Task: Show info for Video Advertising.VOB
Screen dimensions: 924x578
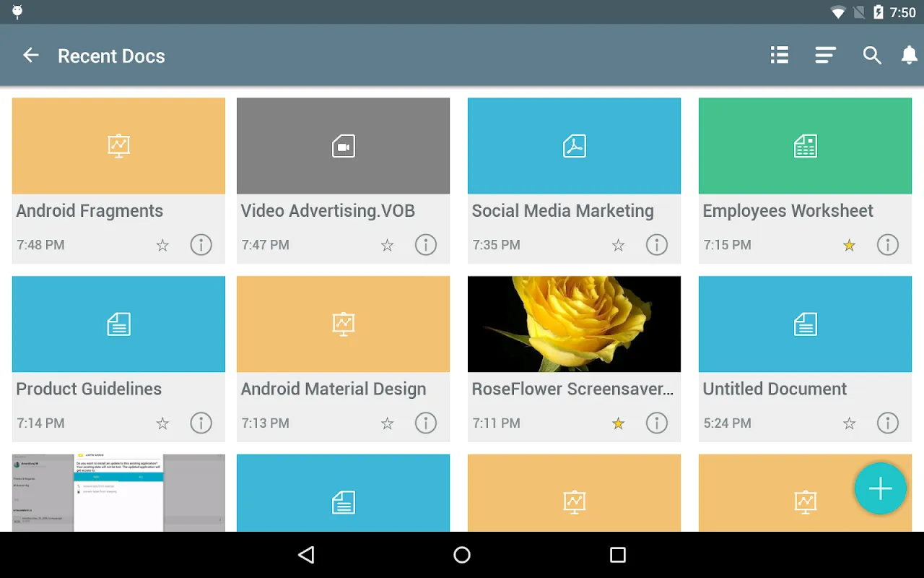Action: [426, 245]
